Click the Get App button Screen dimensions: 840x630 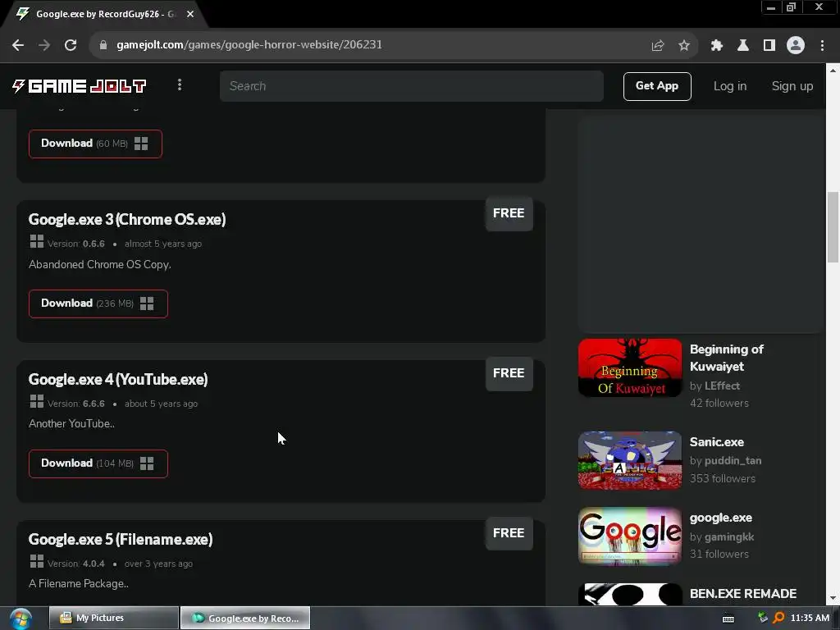(x=657, y=86)
